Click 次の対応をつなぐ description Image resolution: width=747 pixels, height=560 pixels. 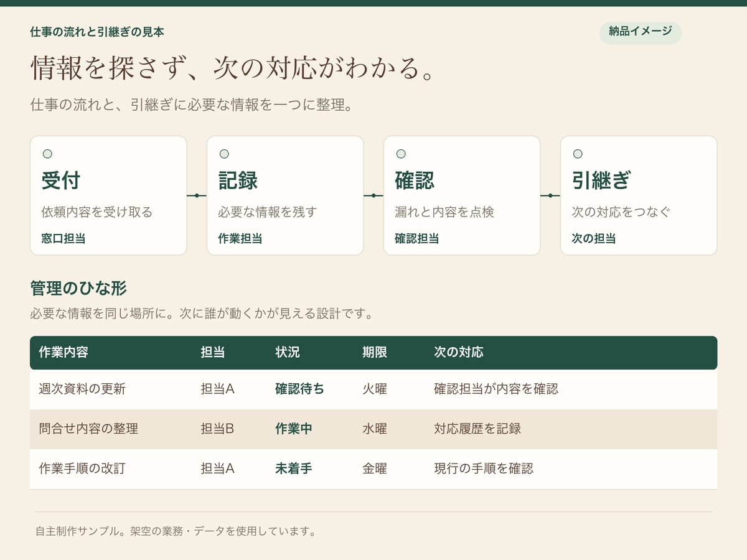click(x=621, y=212)
